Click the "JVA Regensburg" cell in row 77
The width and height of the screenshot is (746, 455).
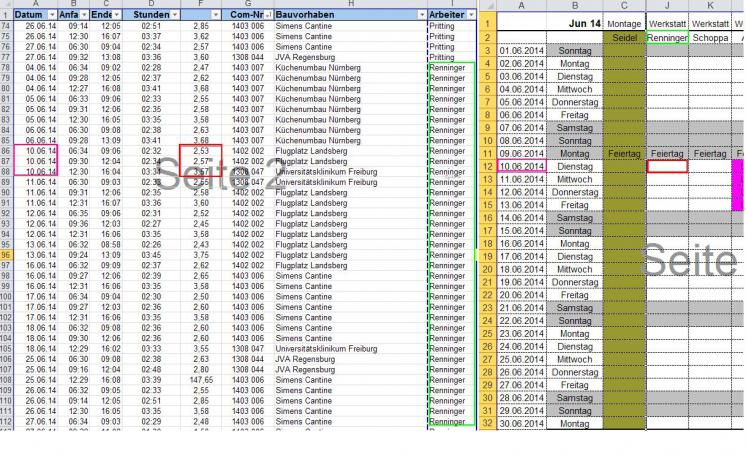point(351,57)
